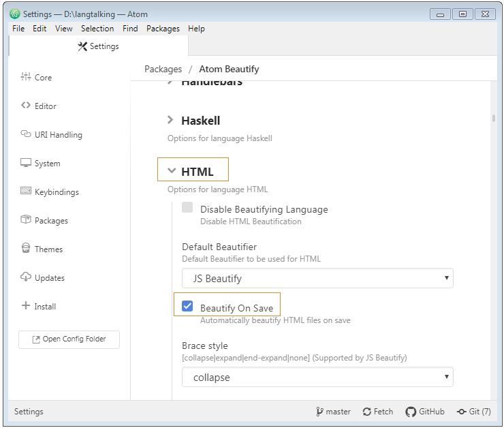Click the Keybindings keyboard icon
The height and width of the screenshot is (428, 504).
(x=26, y=191)
